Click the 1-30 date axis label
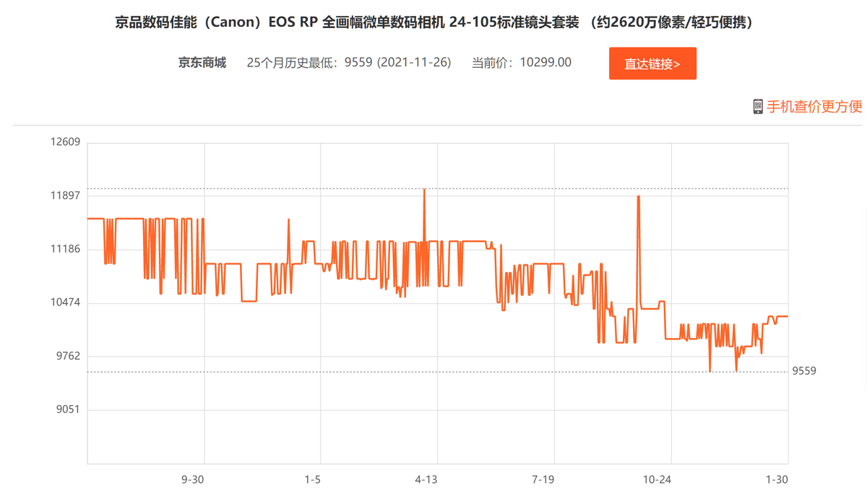Image resolution: width=867 pixels, height=504 pixels. point(777,479)
